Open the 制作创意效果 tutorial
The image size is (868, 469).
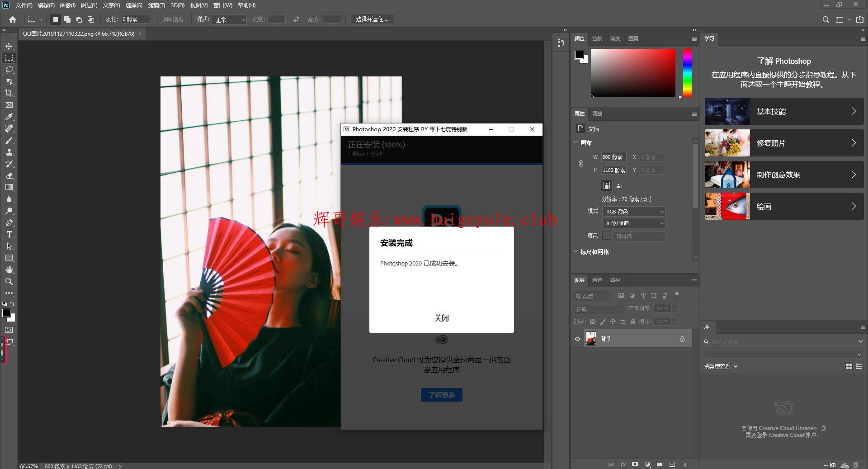pyautogui.click(x=784, y=175)
